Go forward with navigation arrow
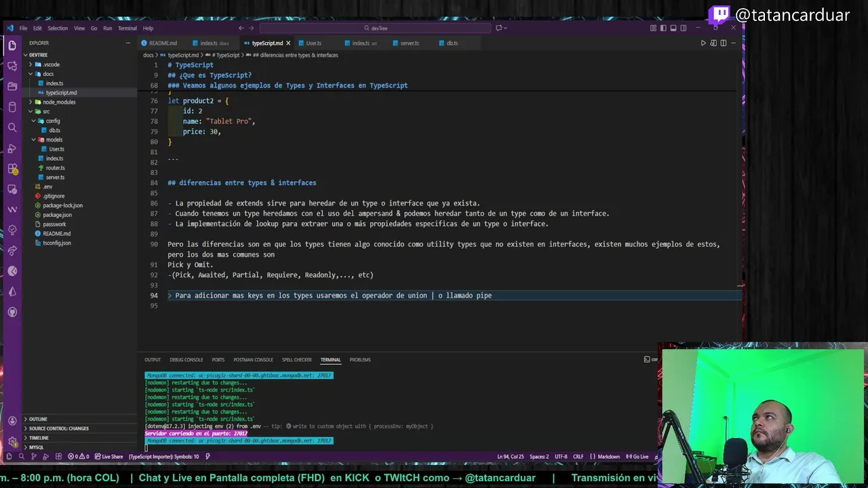 coord(252,28)
